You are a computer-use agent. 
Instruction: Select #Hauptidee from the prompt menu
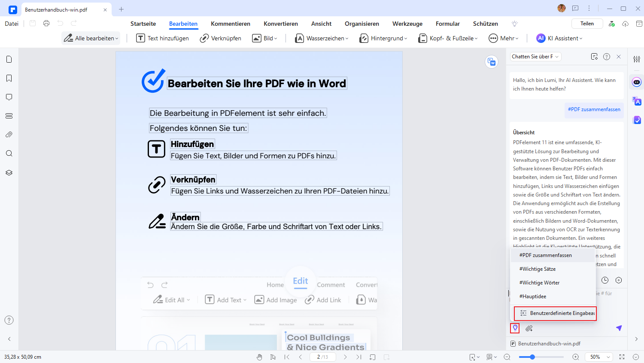click(x=553, y=296)
